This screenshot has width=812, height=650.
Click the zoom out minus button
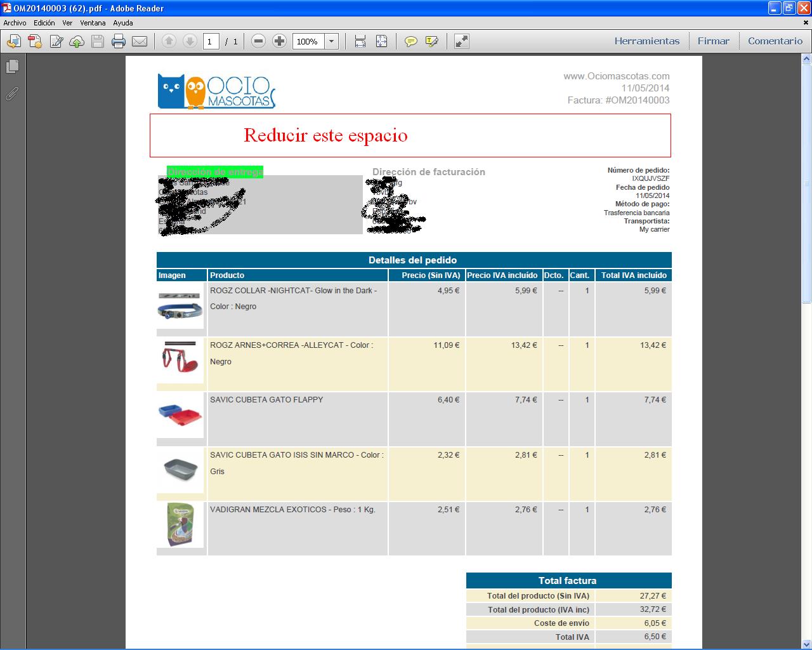tap(258, 41)
